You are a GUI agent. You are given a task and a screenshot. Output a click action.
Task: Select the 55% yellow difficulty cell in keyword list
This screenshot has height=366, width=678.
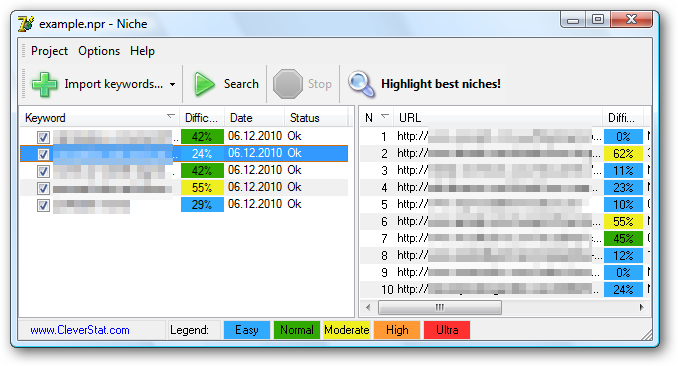point(202,188)
